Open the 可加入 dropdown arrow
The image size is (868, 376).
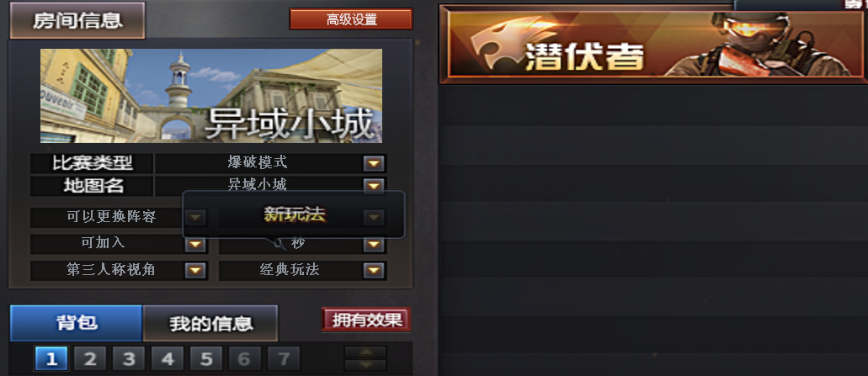coord(194,244)
